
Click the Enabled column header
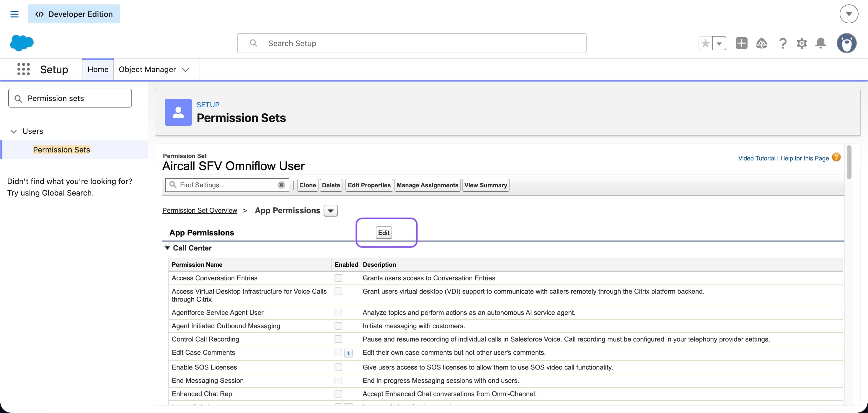(346, 265)
